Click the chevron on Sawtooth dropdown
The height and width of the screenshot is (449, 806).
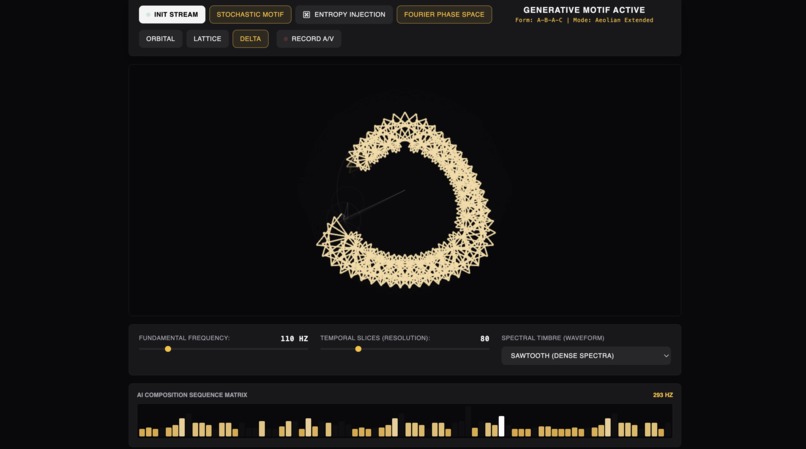click(666, 356)
